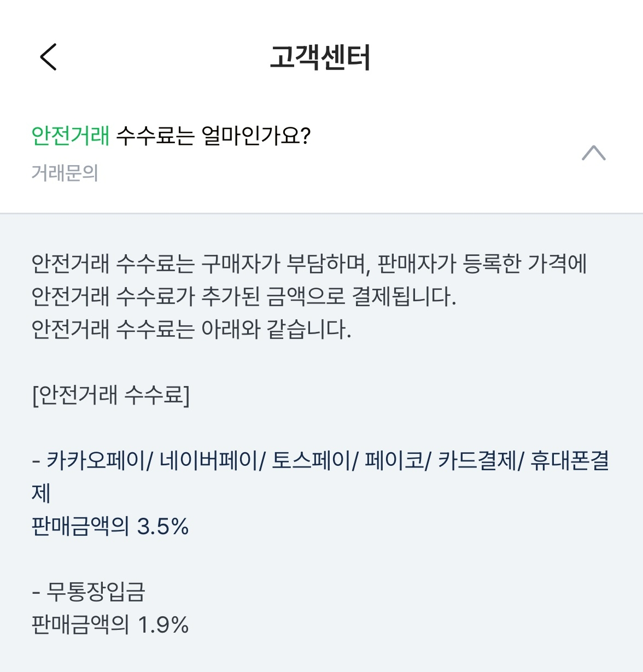Tap the wrapped 제 character below payment list
This screenshot has width=643, height=672.
[x=41, y=493]
